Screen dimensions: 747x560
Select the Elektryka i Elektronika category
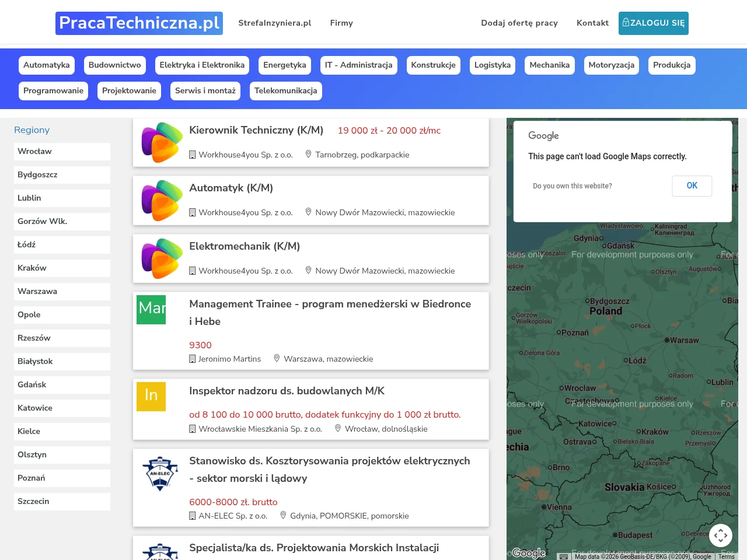pyautogui.click(x=202, y=65)
